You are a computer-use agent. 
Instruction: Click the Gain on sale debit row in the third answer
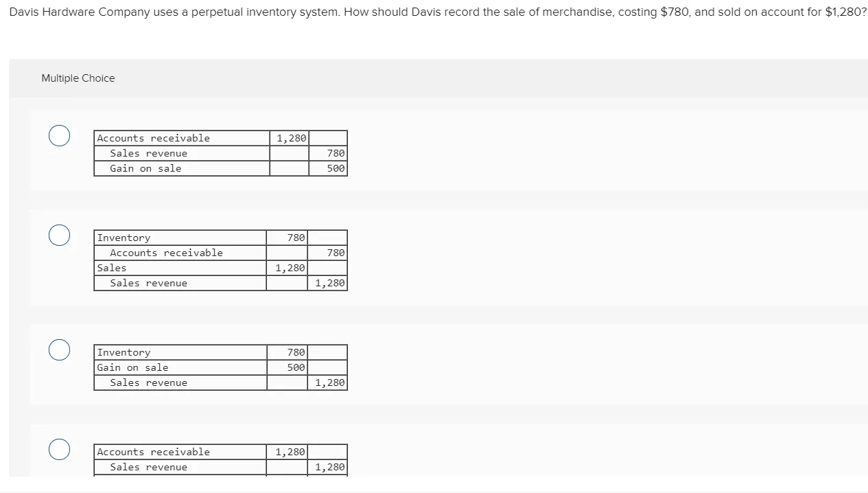pos(220,367)
